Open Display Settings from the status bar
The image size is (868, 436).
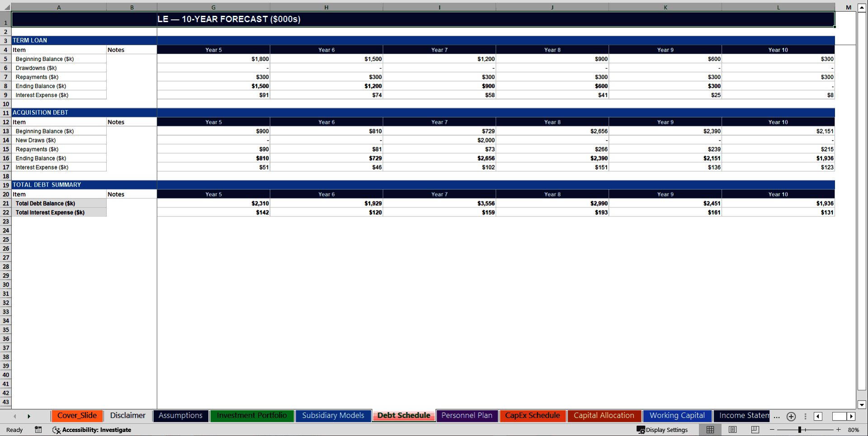[663, 430]
